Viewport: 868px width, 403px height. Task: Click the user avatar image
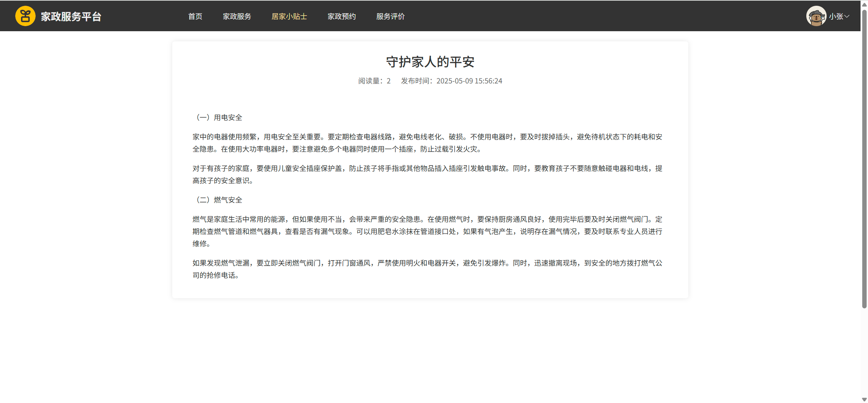click(816, 16)
